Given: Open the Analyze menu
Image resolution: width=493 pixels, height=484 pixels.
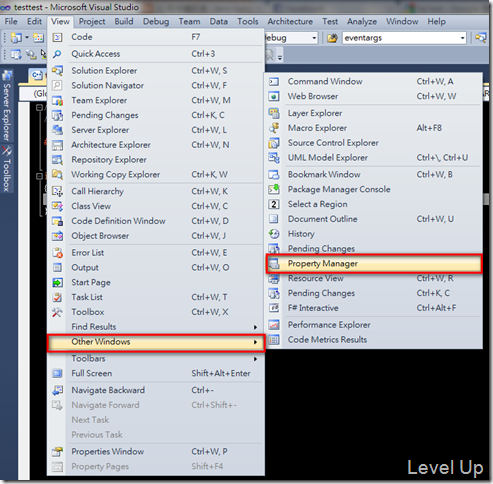Looking at the screenshot, I should (x=362, y=22).
